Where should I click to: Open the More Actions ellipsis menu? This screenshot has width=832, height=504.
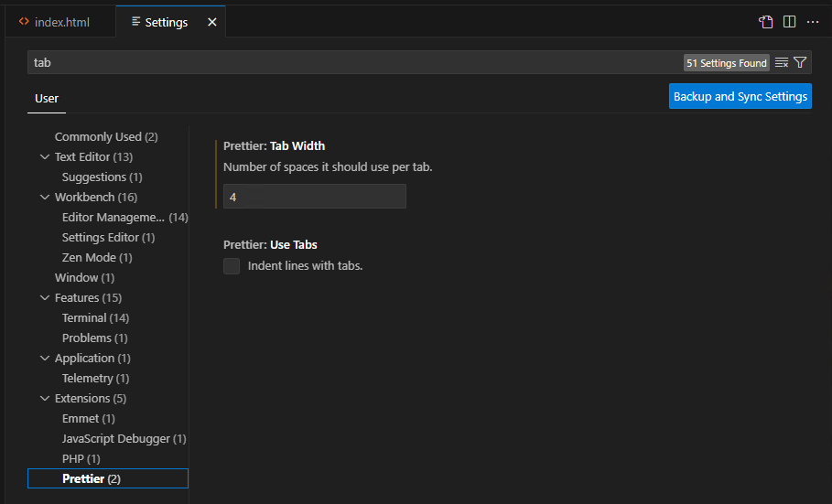tap(813, 22)
